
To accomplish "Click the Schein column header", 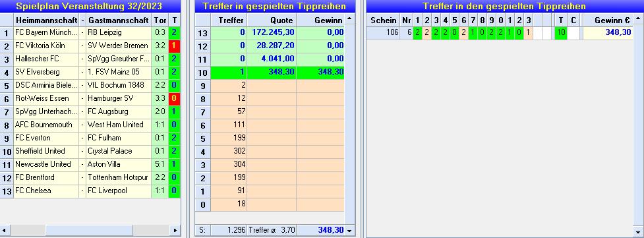I will (x=383, y=20).
